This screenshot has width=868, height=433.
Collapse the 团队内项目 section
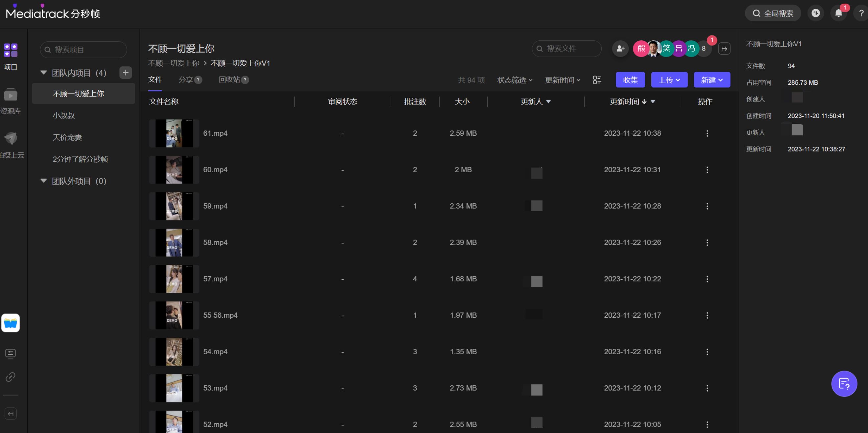pos(43,72)
